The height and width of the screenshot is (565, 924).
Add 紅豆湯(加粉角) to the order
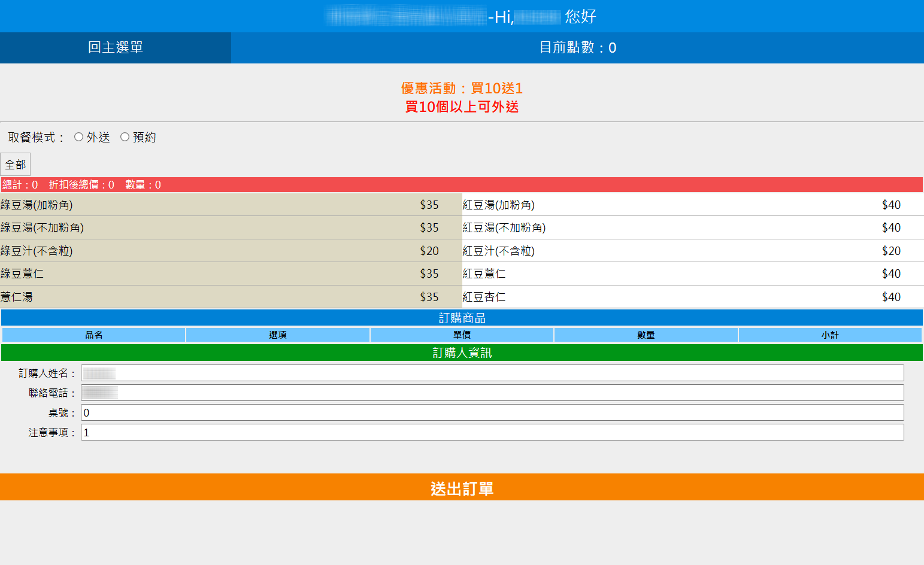(x=693, y=205)
